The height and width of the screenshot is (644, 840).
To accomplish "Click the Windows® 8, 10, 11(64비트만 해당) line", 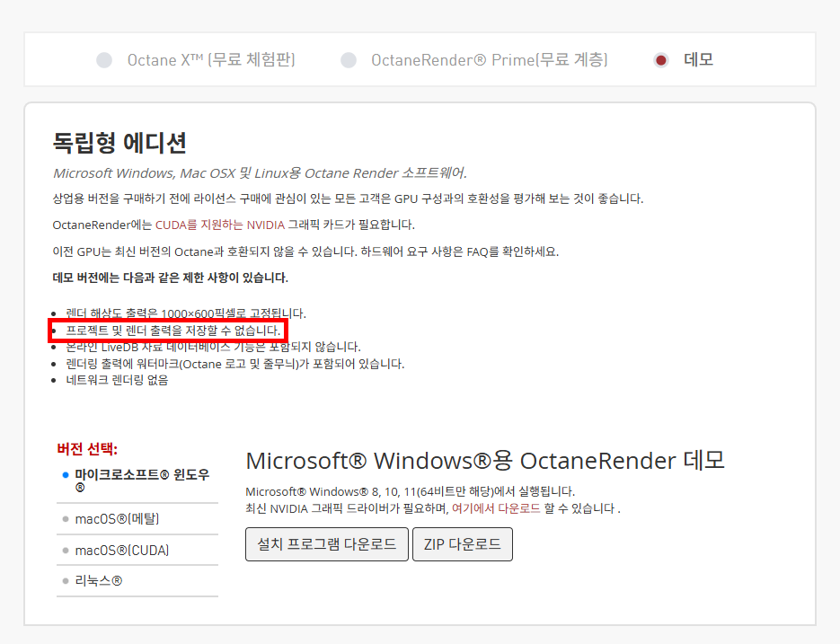I will [x=410, y=491].
